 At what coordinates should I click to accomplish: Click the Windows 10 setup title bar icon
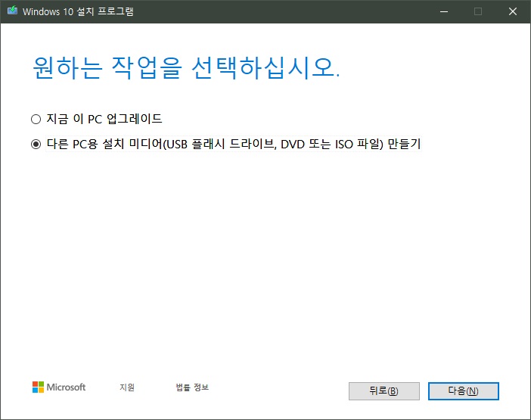pos(13,11)
